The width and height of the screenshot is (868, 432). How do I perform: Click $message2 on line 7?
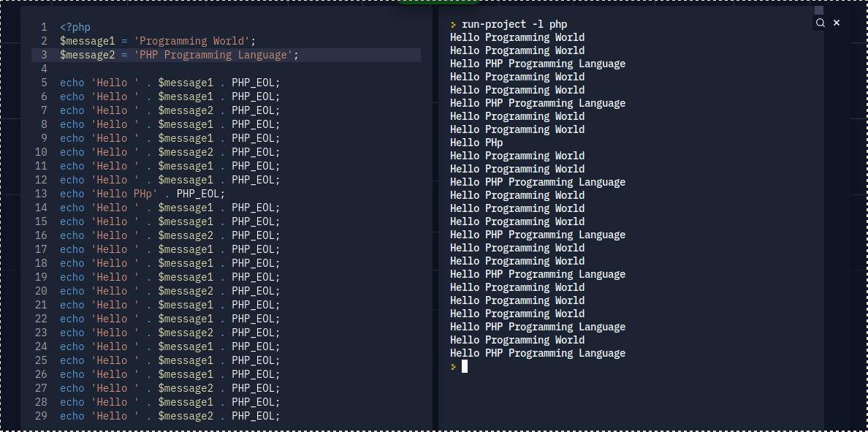point(186,110)
